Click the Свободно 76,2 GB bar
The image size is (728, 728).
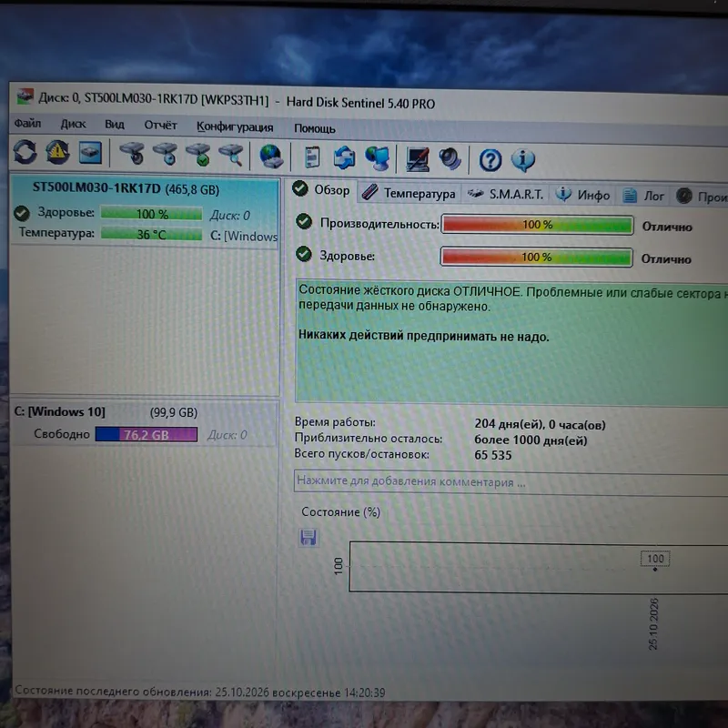click(x=147, y=435)
